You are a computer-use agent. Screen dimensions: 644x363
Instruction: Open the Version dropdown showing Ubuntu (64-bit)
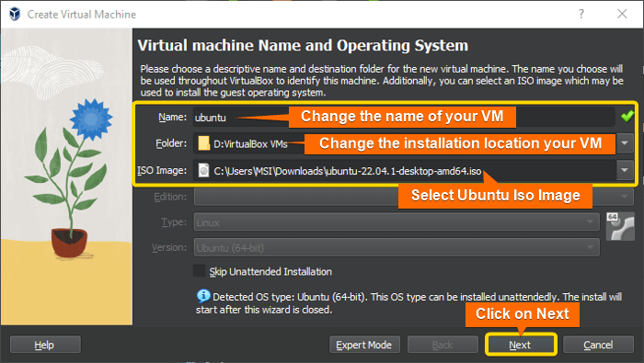[x=397, y=248]
